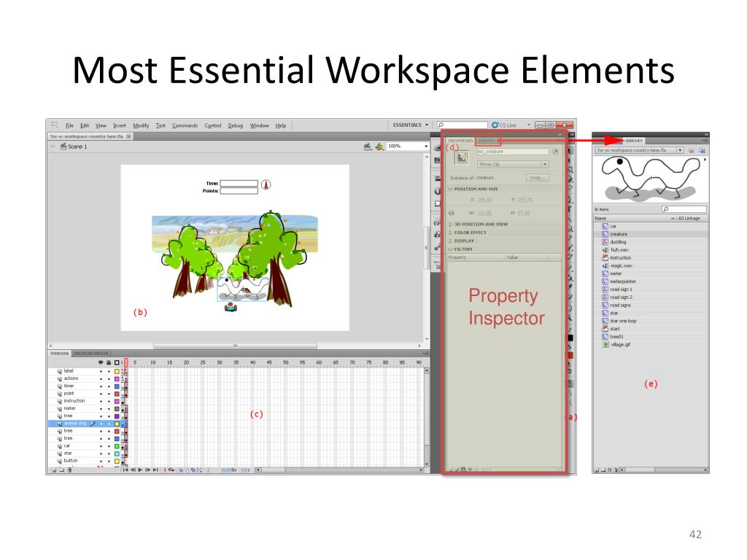Click the X position value 294.50

(484, 200)
